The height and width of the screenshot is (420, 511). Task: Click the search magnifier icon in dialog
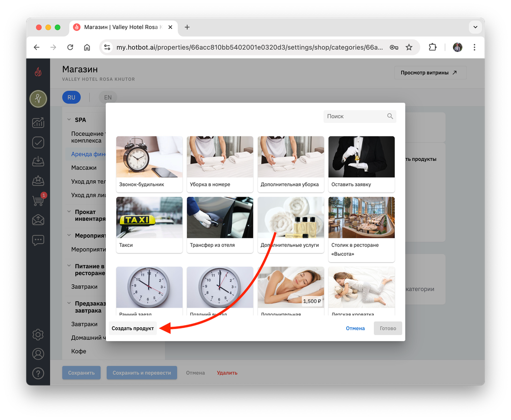tap(390, 116)
